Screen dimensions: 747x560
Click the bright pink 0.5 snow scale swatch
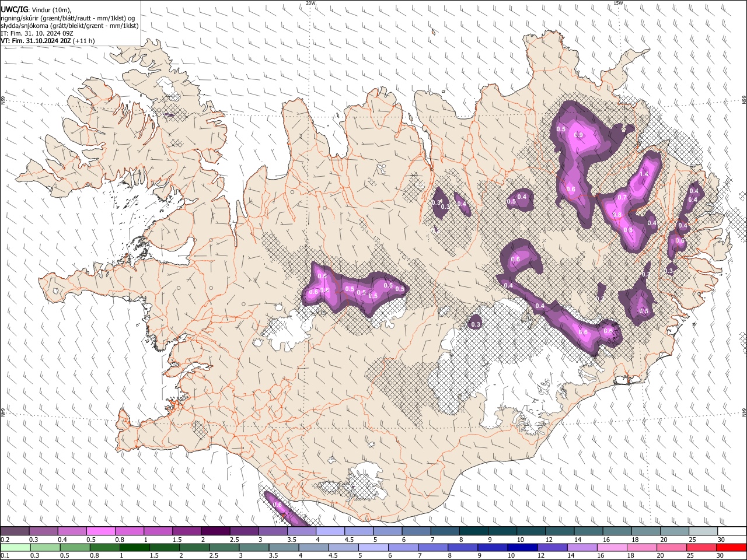[100, 531]
